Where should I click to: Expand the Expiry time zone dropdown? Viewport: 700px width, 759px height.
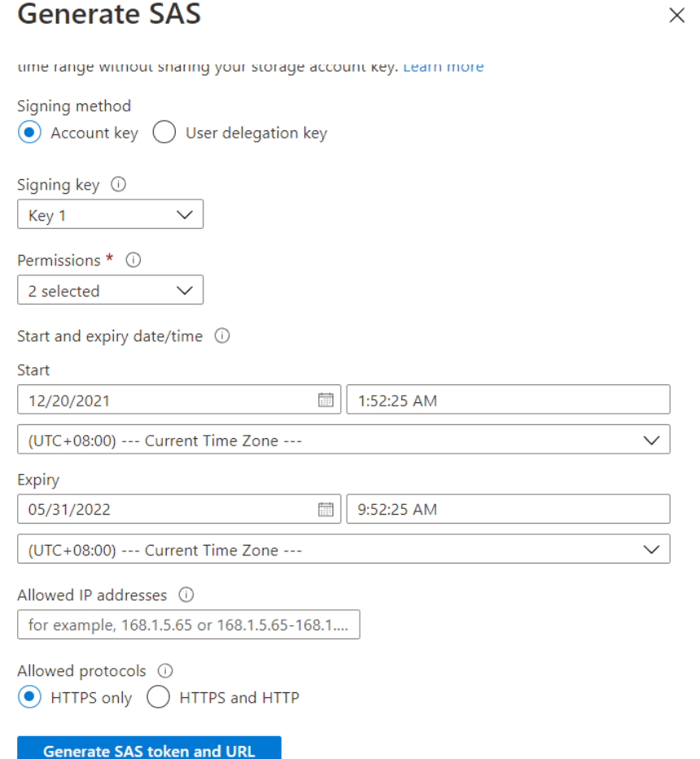[343, 550]
